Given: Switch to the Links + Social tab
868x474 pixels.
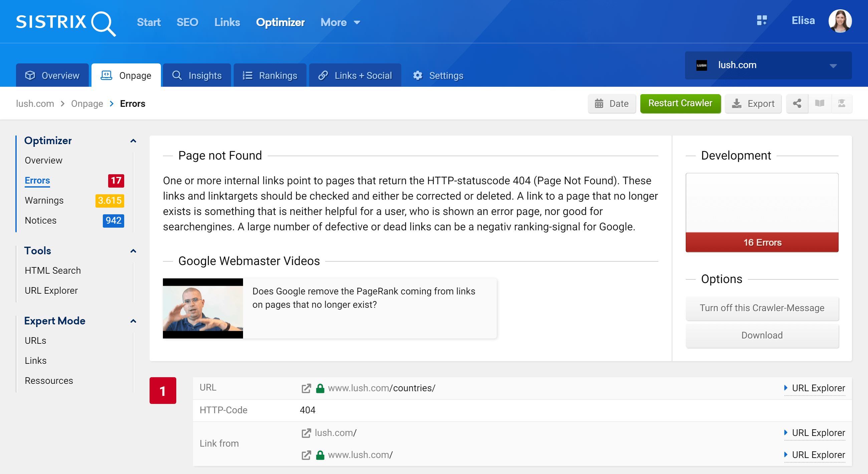Looking at the screenshot, I should click(x=355, y=75).
